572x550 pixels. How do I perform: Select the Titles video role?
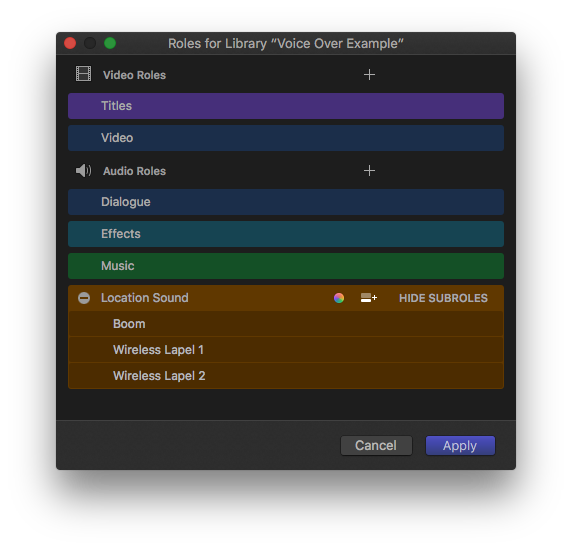tap(286, 106)
